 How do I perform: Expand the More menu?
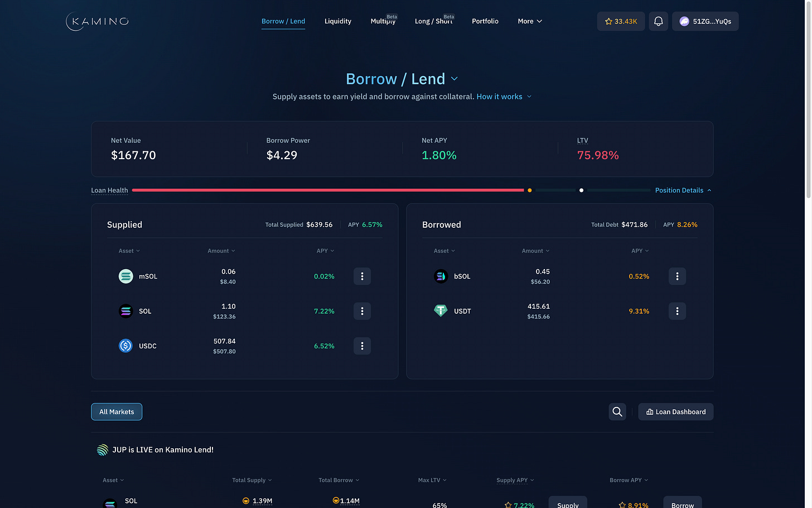[530, 21]
